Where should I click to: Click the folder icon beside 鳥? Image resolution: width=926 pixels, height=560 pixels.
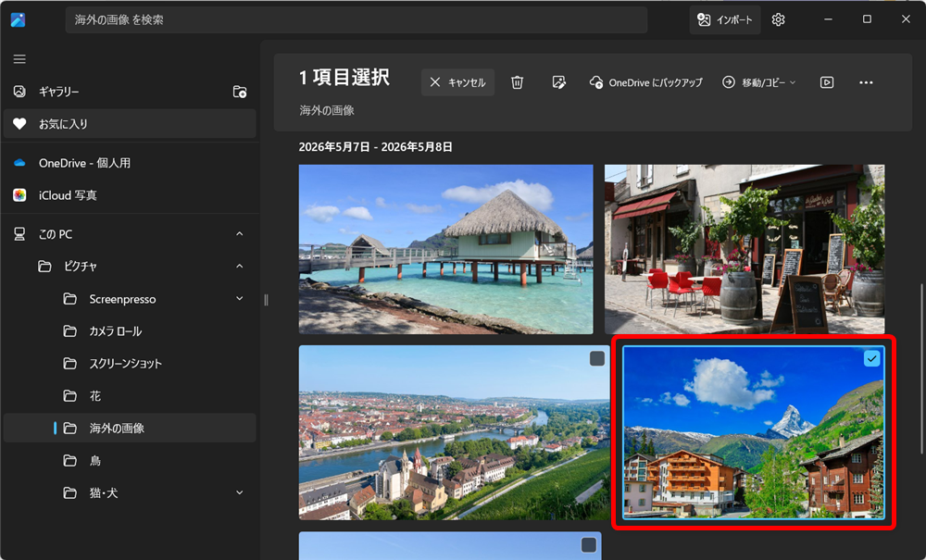point(69,460)
